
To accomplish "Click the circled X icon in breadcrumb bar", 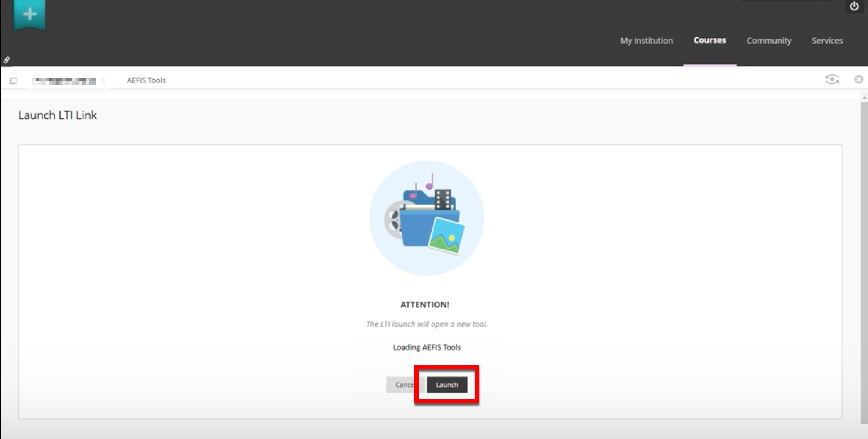I will 858,79.
